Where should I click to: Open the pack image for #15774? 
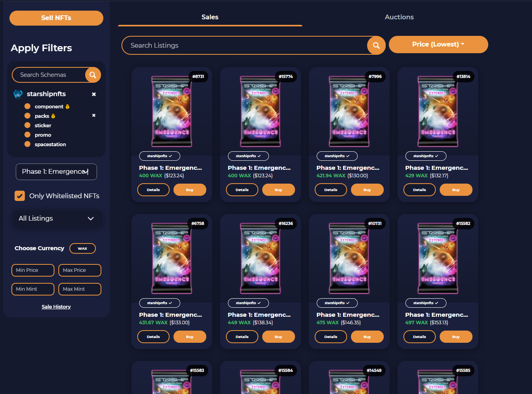pyautogui.click(x=260, y=112)
